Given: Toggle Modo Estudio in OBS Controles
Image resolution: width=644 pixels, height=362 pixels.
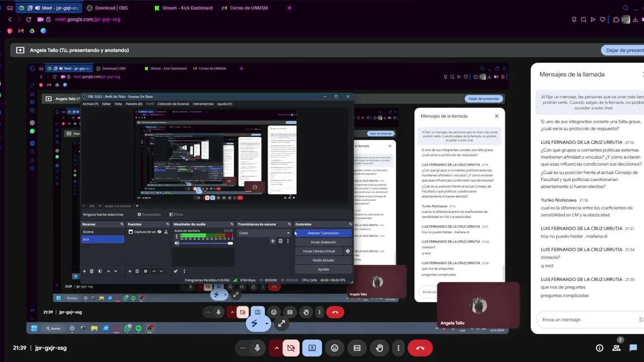Looking at the screenshot, I should 324,260.
